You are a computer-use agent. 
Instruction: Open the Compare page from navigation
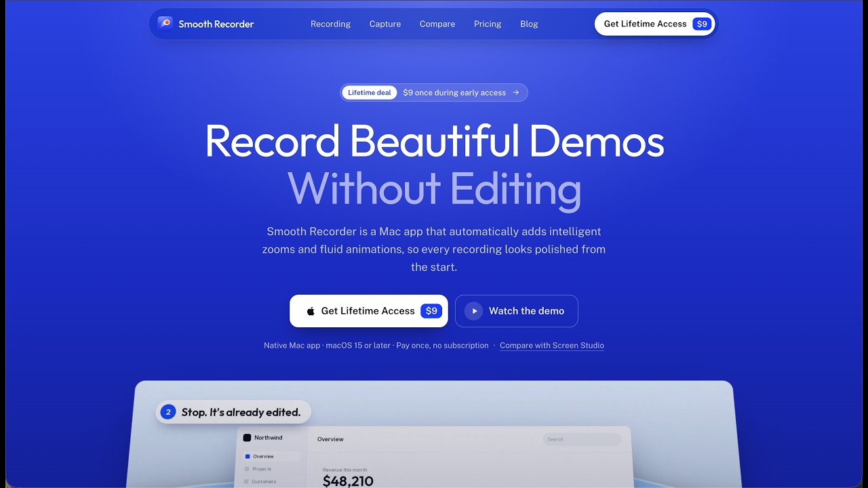(437, 24)
